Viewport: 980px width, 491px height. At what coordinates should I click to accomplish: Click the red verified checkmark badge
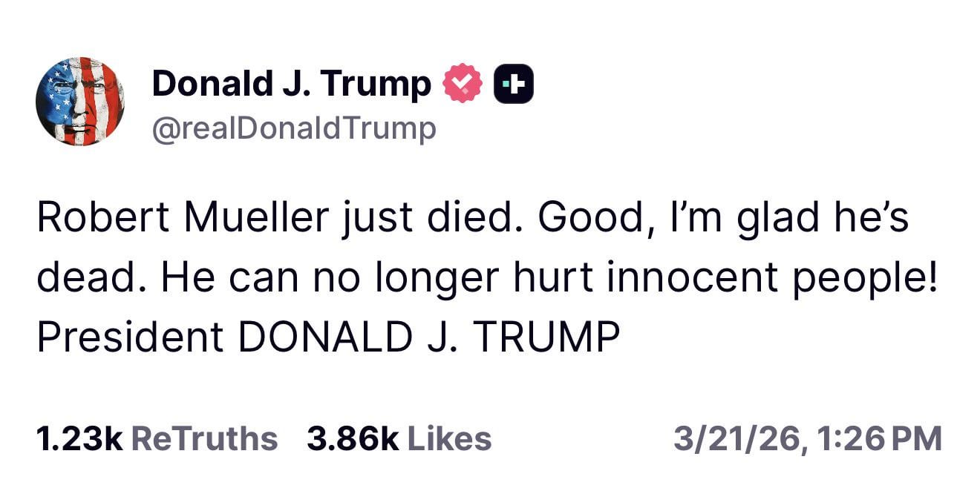point(463,84)
